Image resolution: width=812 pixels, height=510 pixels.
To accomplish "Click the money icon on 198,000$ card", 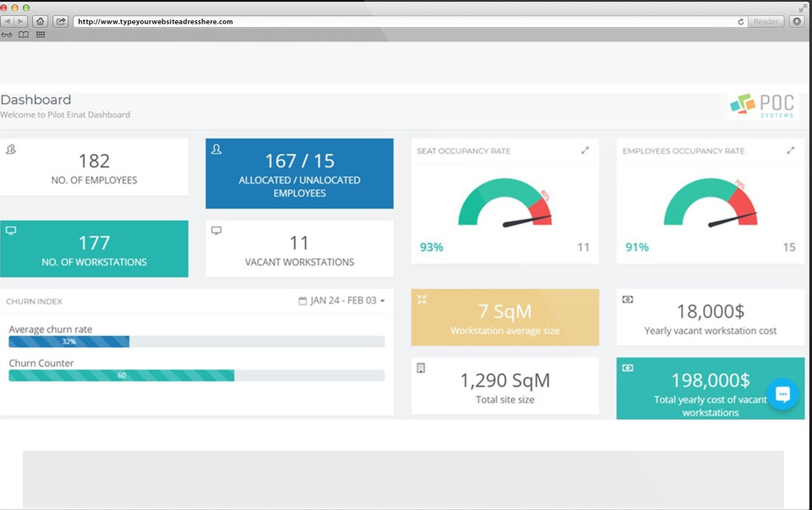I will pos(626,368).
